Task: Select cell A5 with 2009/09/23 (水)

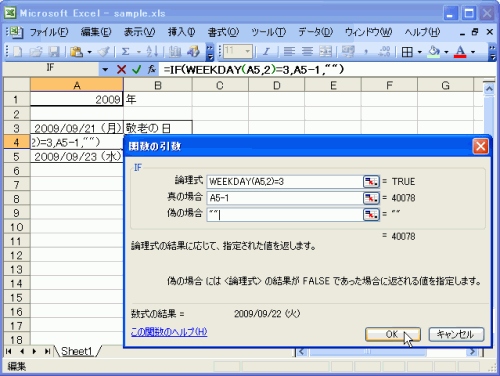Action: 77,157
